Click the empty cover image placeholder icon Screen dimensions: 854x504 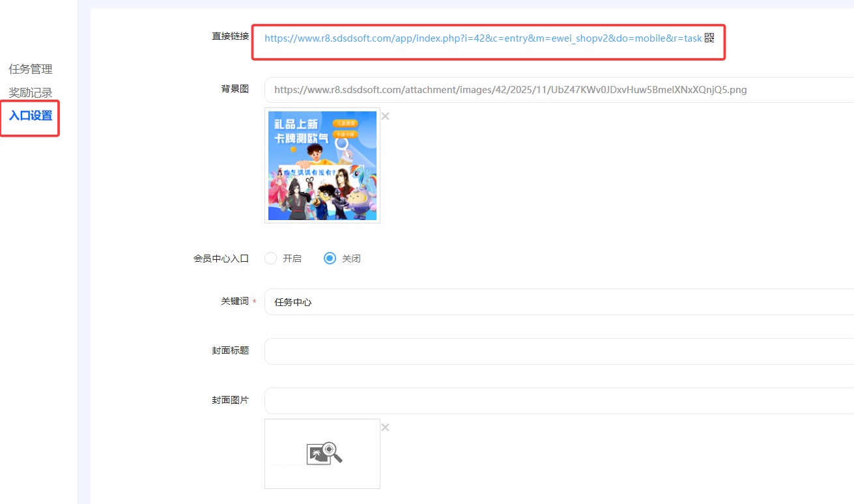point(323,453)
